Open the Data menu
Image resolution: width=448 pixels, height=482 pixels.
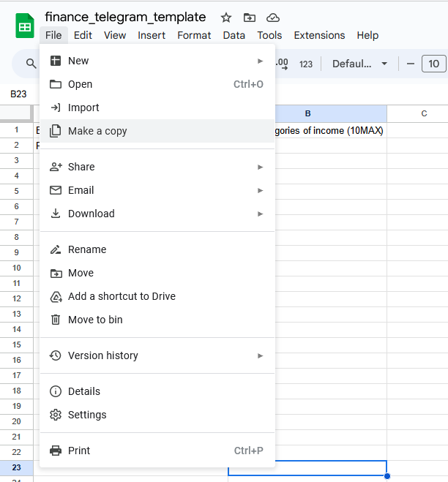234,35
